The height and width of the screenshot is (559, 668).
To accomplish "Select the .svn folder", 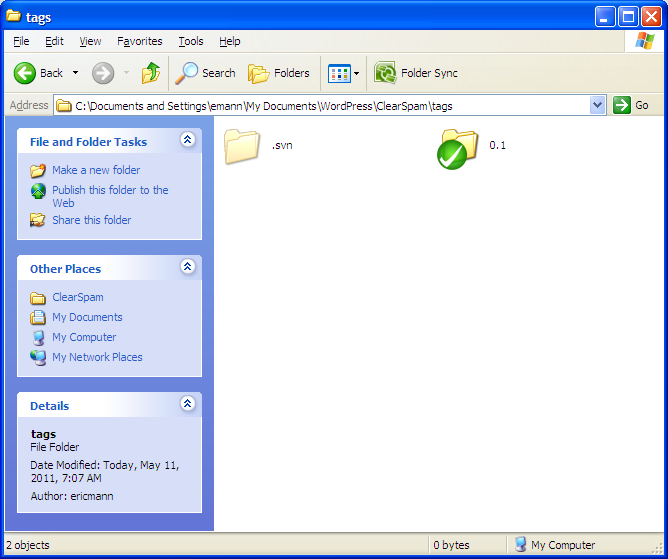I will pos(258,146).
